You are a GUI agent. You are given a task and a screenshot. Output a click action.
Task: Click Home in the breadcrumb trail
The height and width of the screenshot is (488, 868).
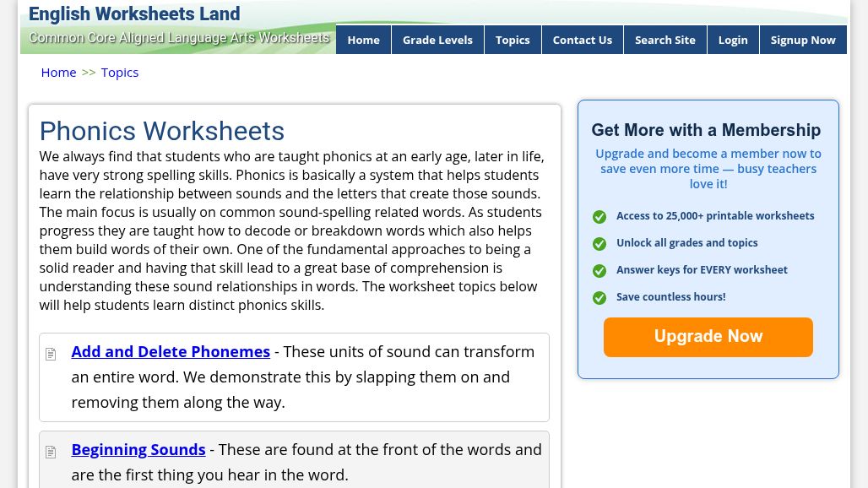coord(58,72)
